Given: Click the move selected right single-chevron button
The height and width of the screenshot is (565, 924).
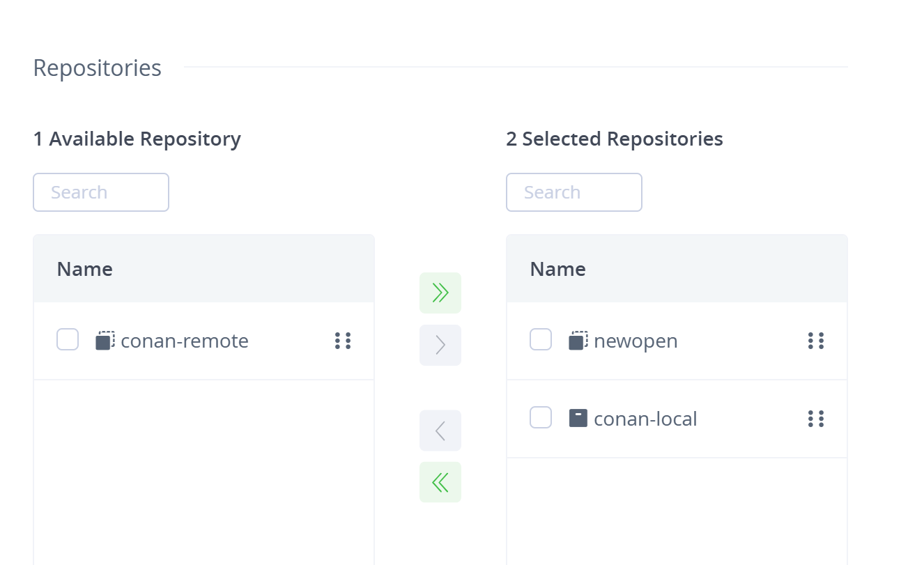Looking at the screenshot, I should (x=440, y=345).
